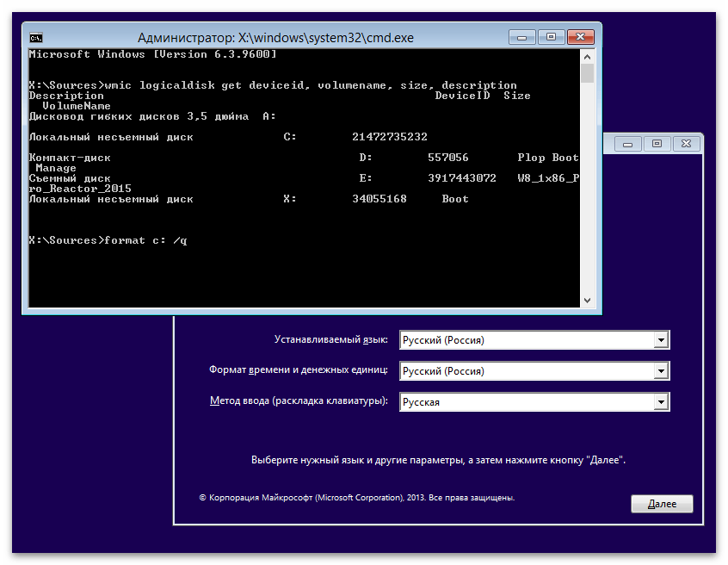Click the A: floppy drive letter
The image size is (728, 565).
(269, 116)
